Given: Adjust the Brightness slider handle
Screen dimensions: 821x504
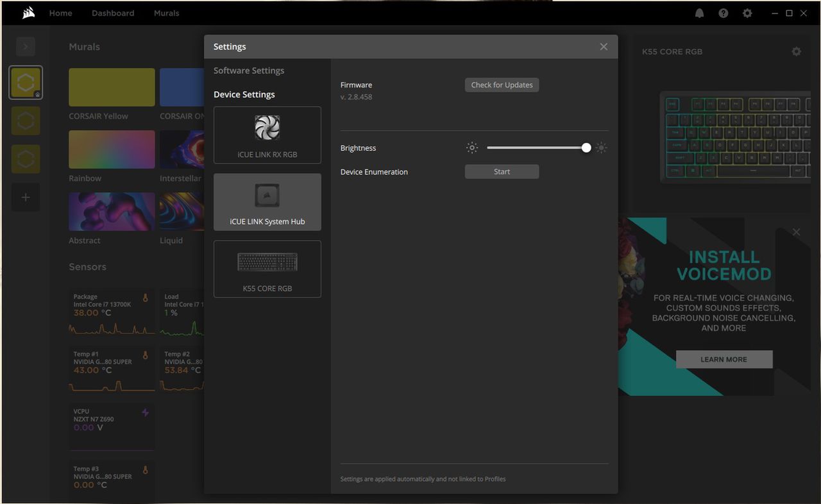Looking at the screenshot, I should pos(586,148).
